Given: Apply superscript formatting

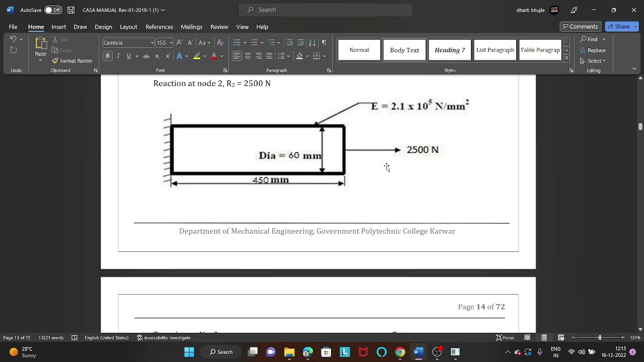Looking at the screenshot, I should tap(168, 56).
